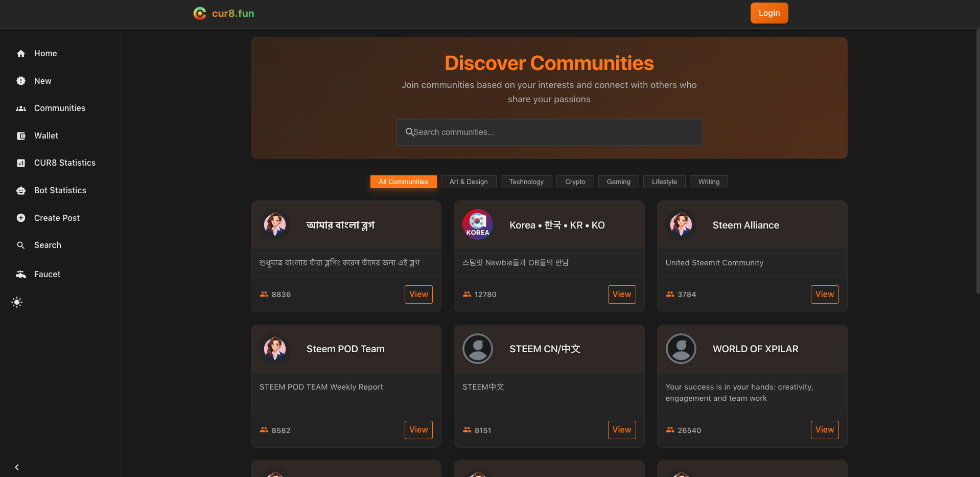Click the Korea flag community avatar

point(478,224)
